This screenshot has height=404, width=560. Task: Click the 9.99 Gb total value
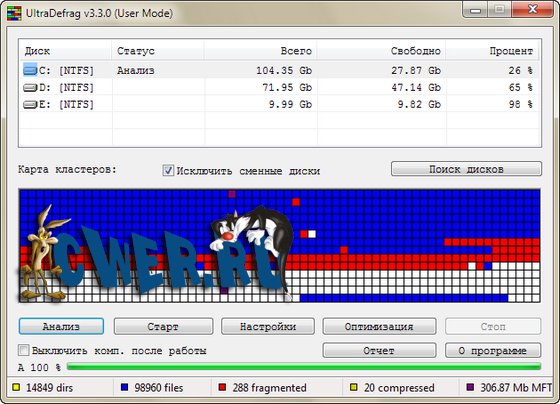click(290, 104)
